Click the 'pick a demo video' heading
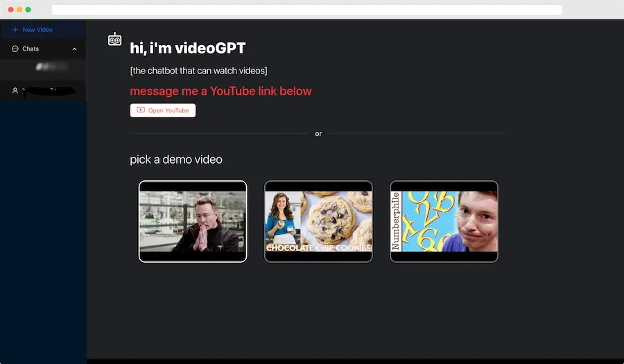 (176, 159)
